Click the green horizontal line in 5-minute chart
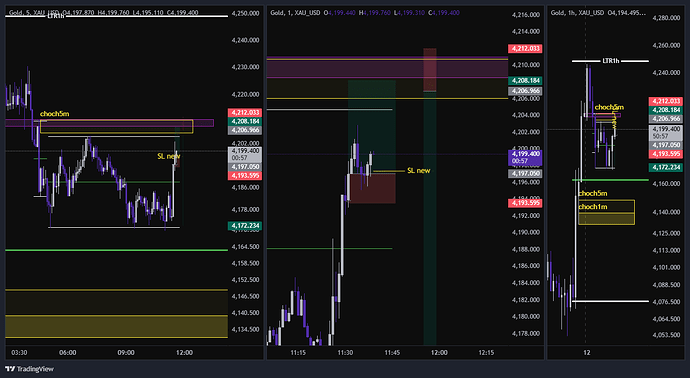Screen dimensions: 690x378 tap(116, 250)
